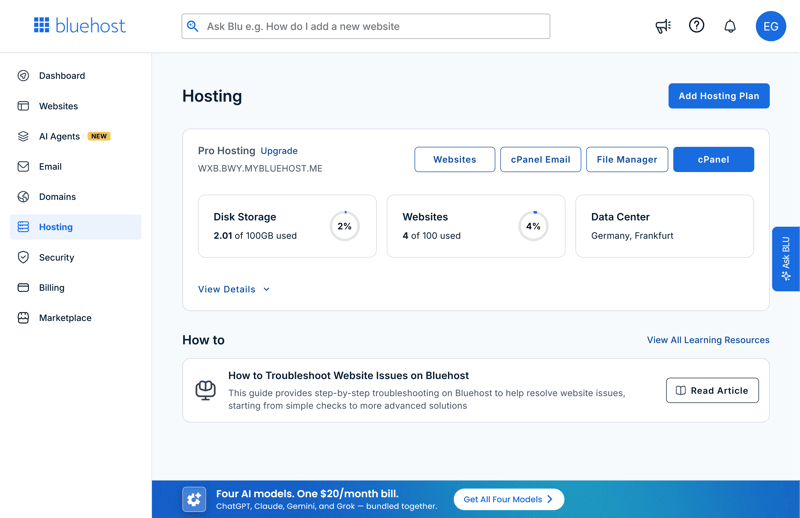Open the notifications bell icon
Viewport: 800px width, 518px height.
730,26
